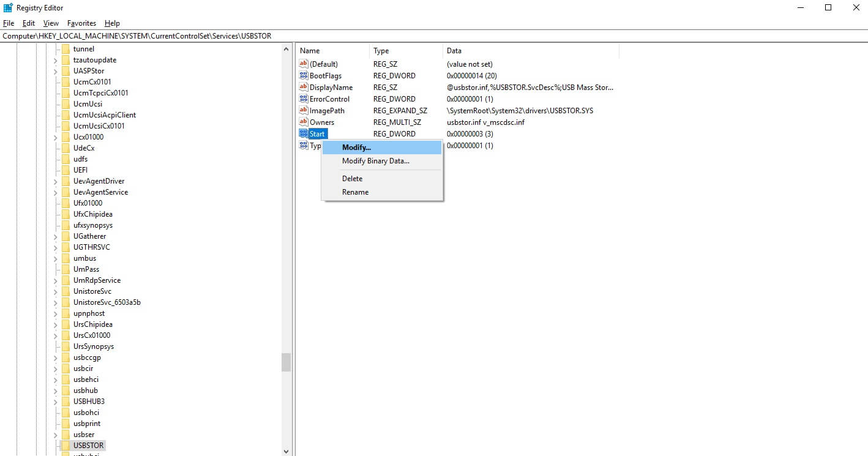Select the ImagePath value icon
Image resolution: width=868 pixels, height=456 pixels.
[304, 110]
